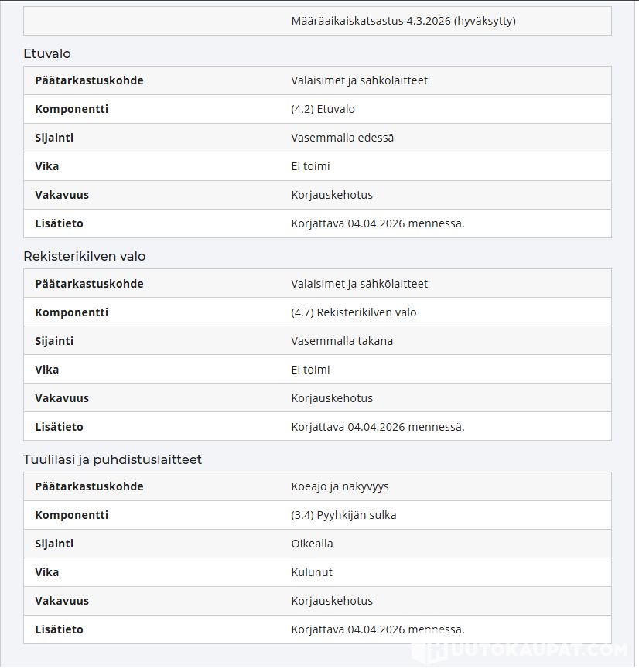Click the Oikealla location value

(312, 544)
